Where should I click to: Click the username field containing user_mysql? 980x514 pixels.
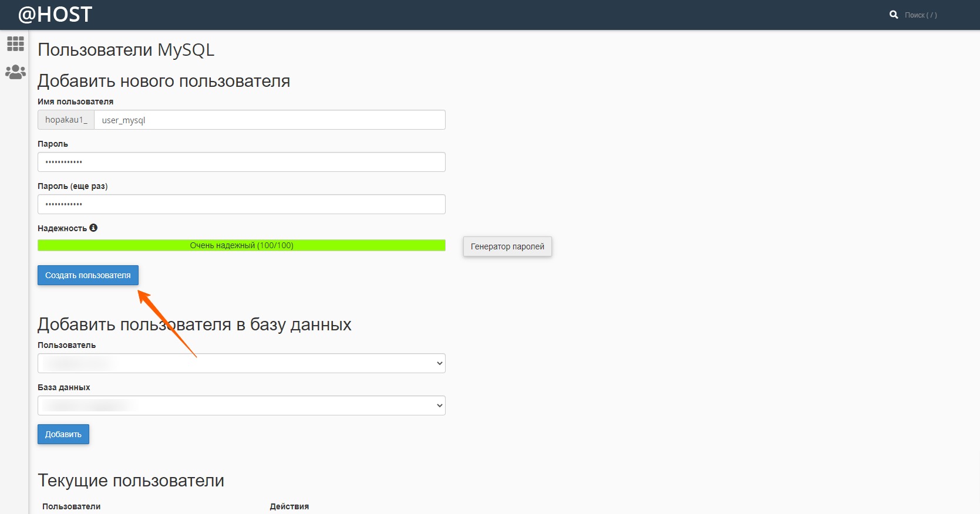pyautogui.click(x=270, y=120)
